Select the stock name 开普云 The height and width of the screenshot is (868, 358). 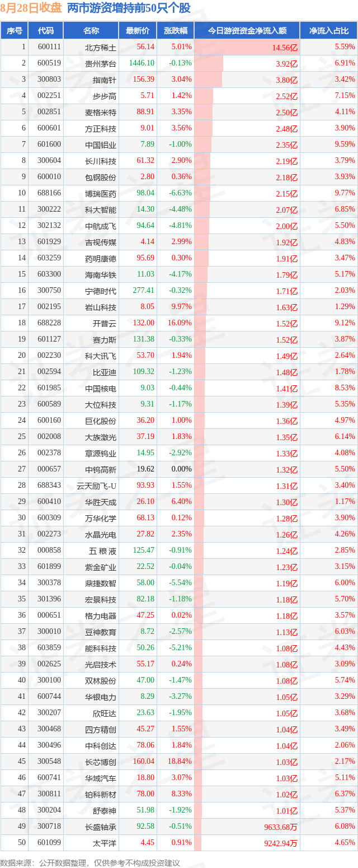tap(105, 324)
